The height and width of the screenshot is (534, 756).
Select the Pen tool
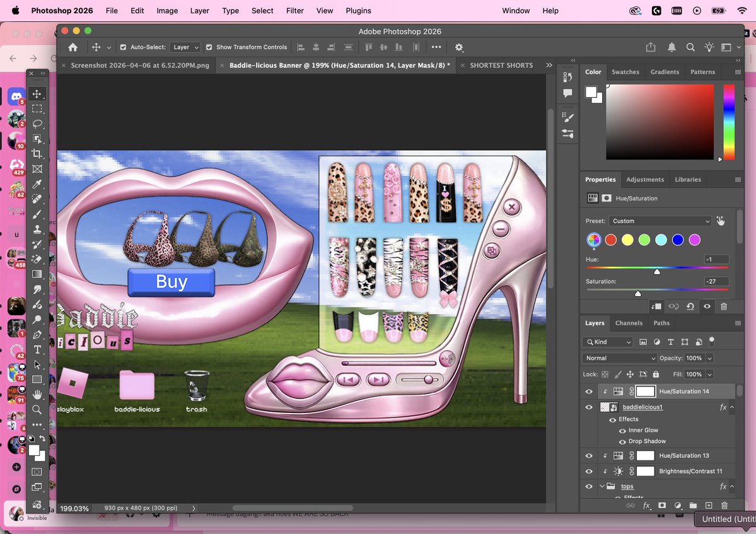[x=37, y=335]
